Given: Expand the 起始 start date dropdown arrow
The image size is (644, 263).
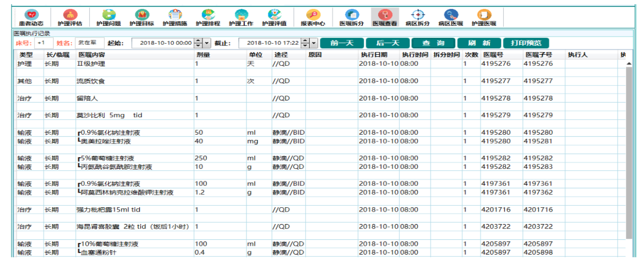Looking at the screenshot, I should [x=207, y=43].
